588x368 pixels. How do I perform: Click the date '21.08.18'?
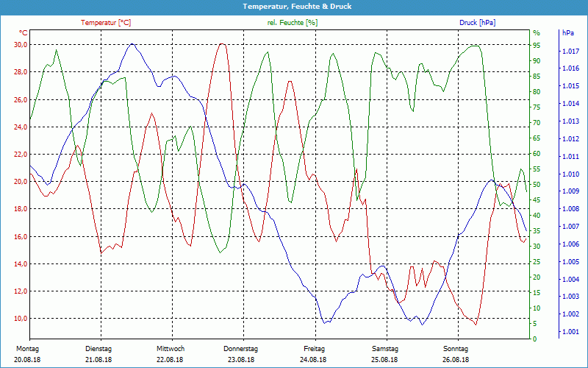tap(98, 360)
